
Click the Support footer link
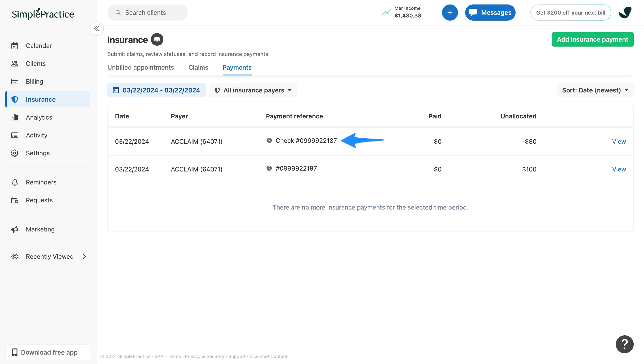click(237, 356)
